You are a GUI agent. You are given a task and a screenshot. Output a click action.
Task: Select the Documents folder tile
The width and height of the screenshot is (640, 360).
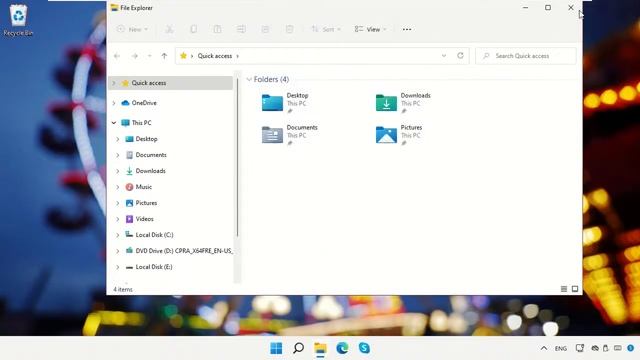click(x=290, y=135)
